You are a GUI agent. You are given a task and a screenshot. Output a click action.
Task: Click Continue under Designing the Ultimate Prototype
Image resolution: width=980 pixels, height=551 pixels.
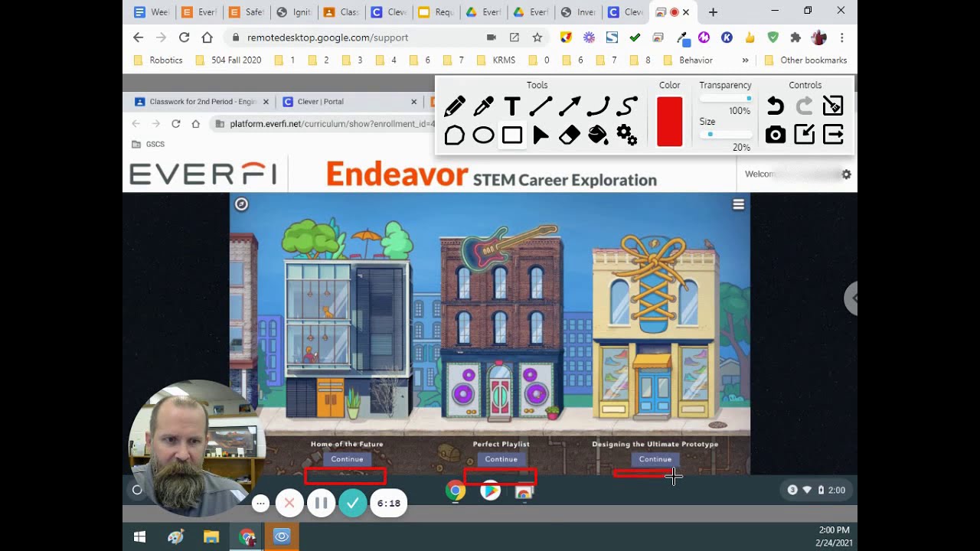pyautogui.click(x=655, y=459)
